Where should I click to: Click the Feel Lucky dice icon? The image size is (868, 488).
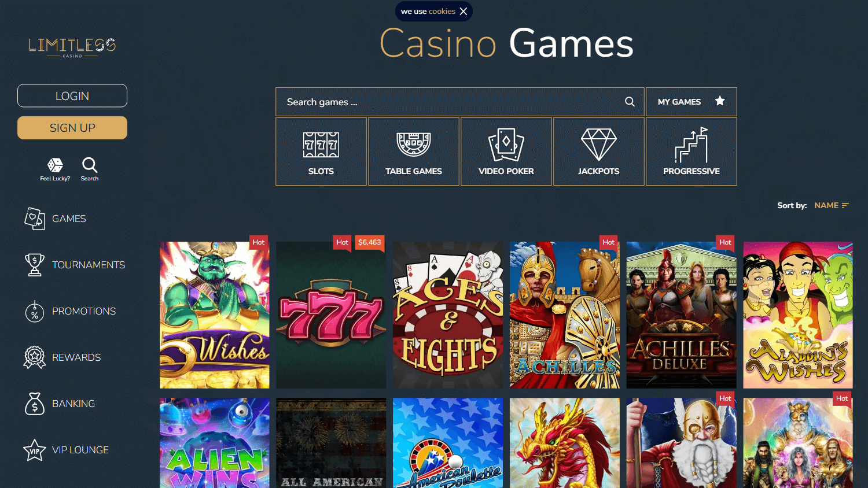tap(55, 165)
